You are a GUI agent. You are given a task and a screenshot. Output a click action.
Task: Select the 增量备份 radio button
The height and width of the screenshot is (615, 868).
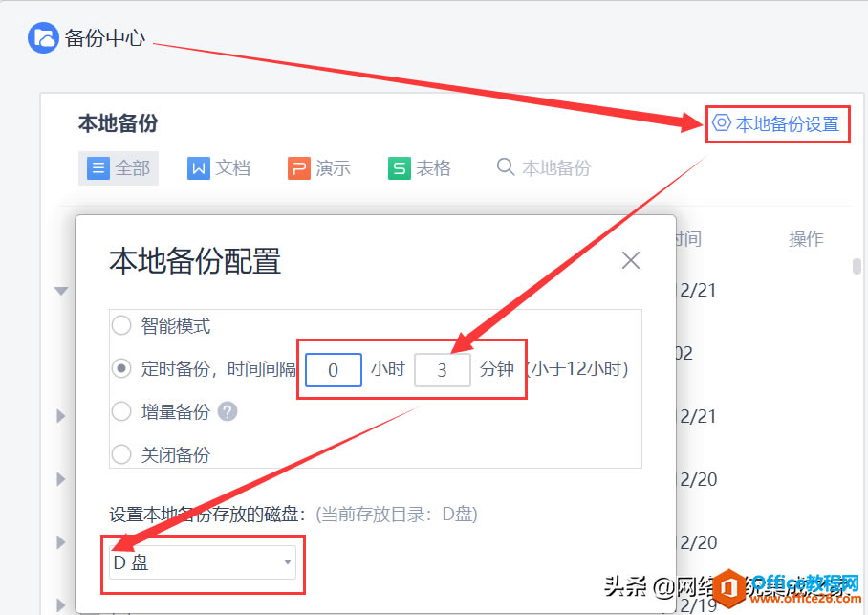point(121,411)
